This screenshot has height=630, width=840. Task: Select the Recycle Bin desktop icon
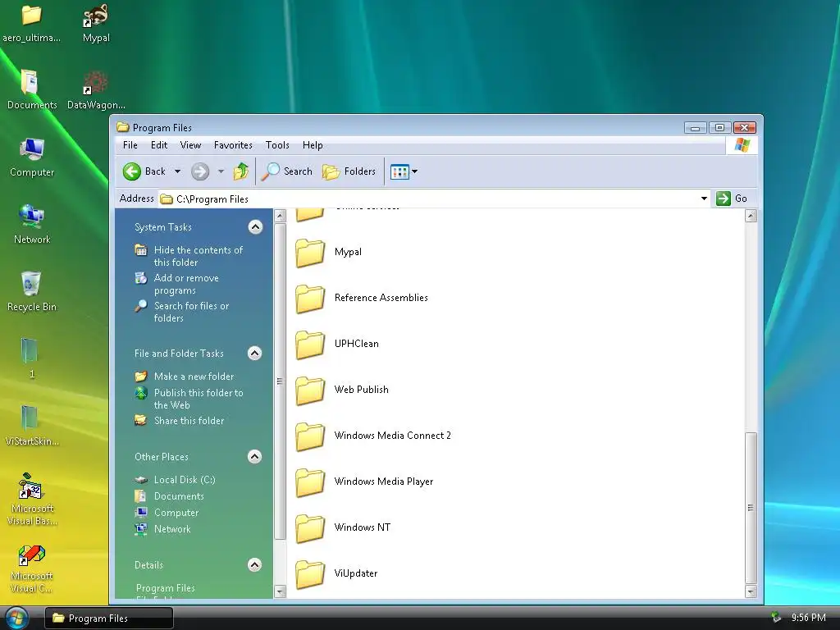pyautogui.click(x=31, y=283)
